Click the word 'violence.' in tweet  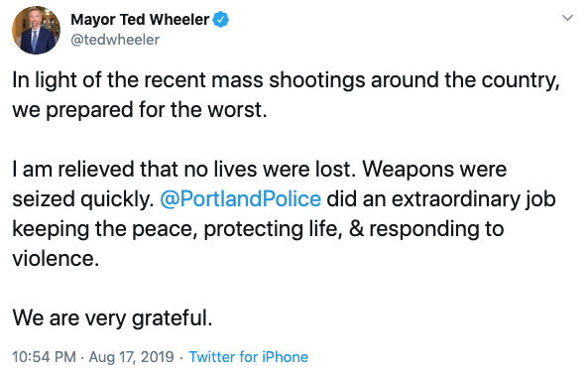[x=56, y=259]
